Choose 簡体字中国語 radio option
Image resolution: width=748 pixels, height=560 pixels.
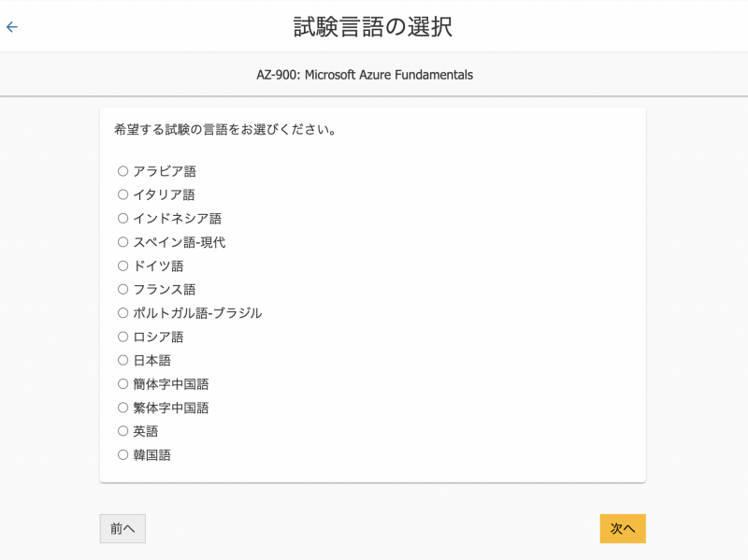point(122,383)
